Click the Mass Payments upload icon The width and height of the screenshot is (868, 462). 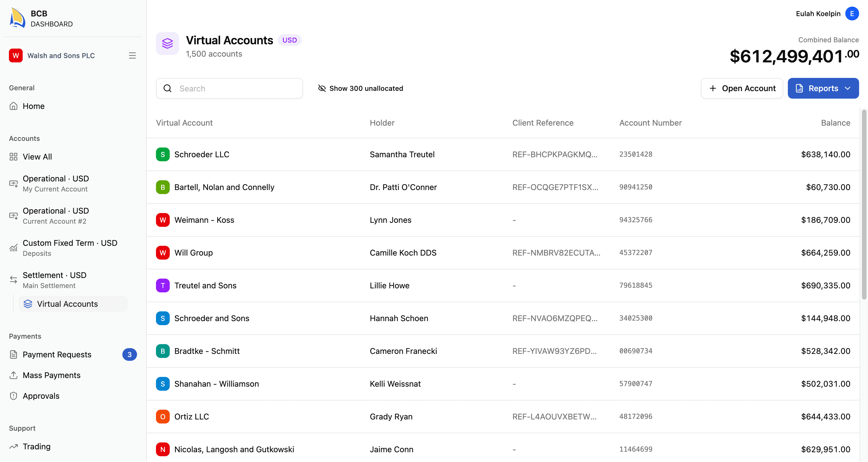[x=13, y=375]
